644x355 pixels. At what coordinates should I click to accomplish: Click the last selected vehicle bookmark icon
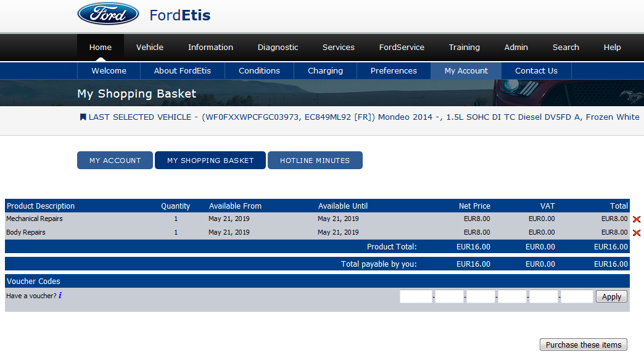coord(83,117)
